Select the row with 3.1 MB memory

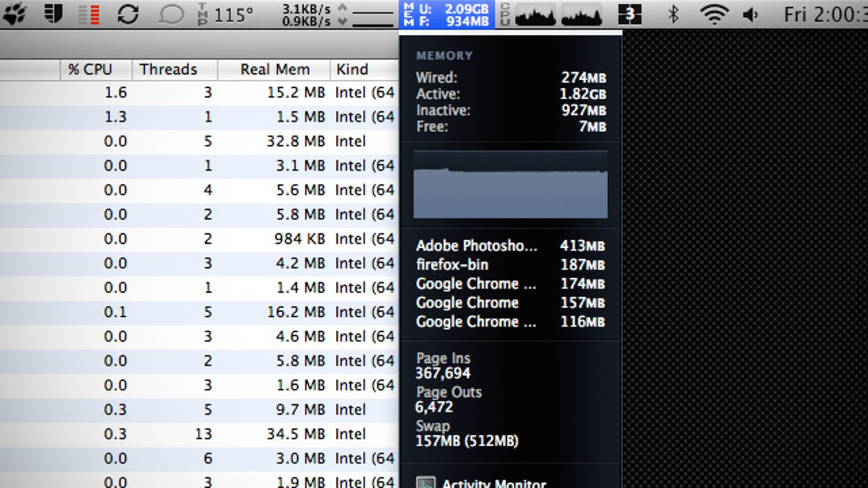pos(199,166)
